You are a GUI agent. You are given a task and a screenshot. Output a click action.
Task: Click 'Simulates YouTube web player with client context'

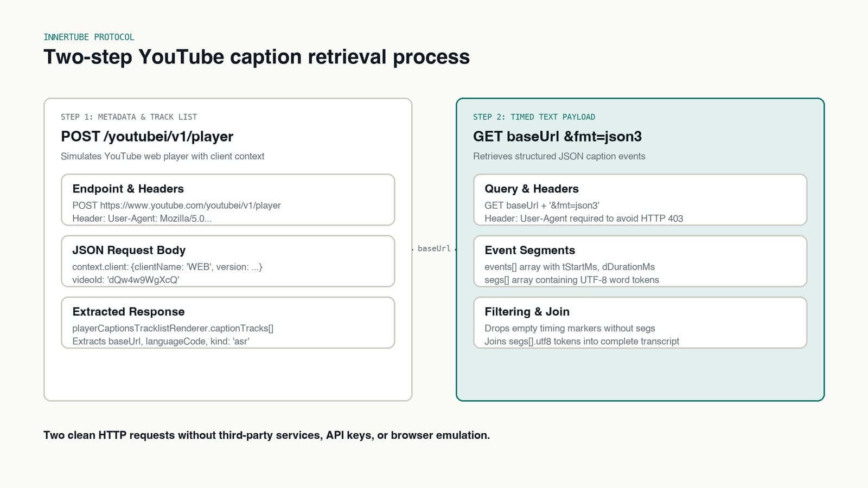click(x=163, y=156)
